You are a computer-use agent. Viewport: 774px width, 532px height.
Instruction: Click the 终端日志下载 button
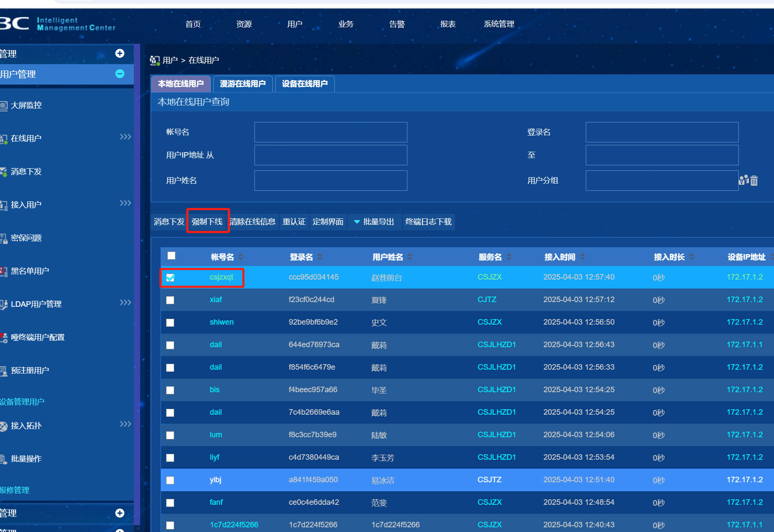pos(429,222)
